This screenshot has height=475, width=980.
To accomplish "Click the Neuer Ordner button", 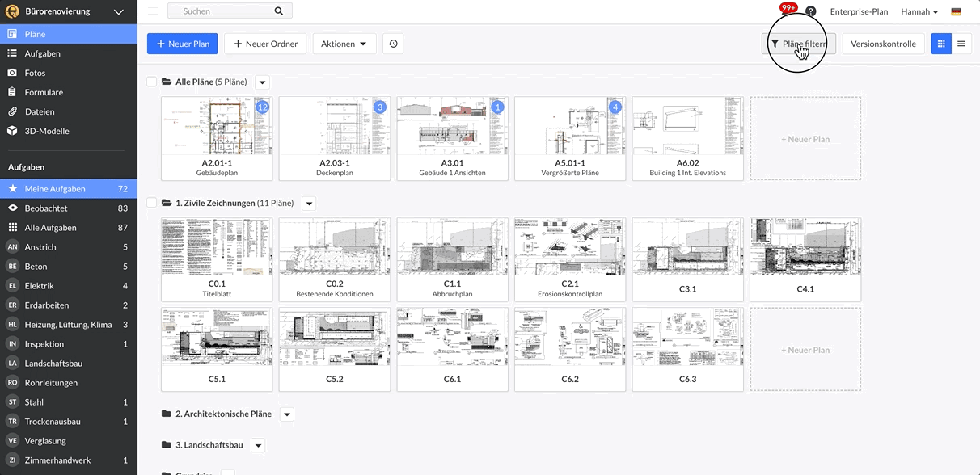I will coord(265,44).
